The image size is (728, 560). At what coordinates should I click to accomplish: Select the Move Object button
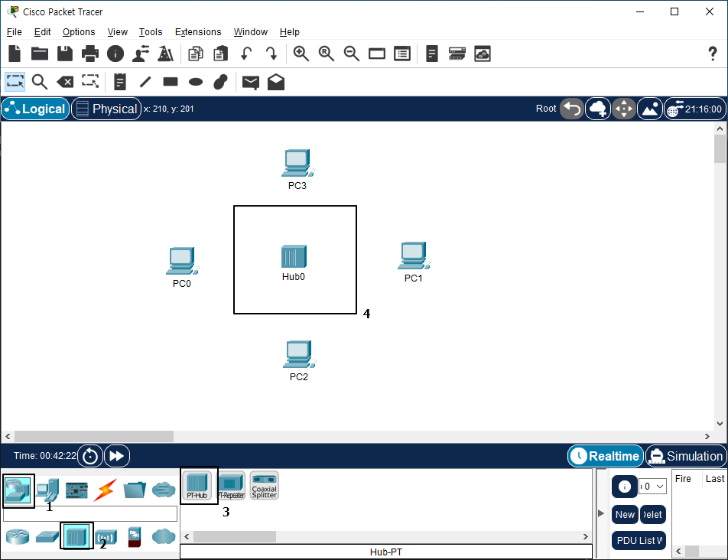coord(623,109)
